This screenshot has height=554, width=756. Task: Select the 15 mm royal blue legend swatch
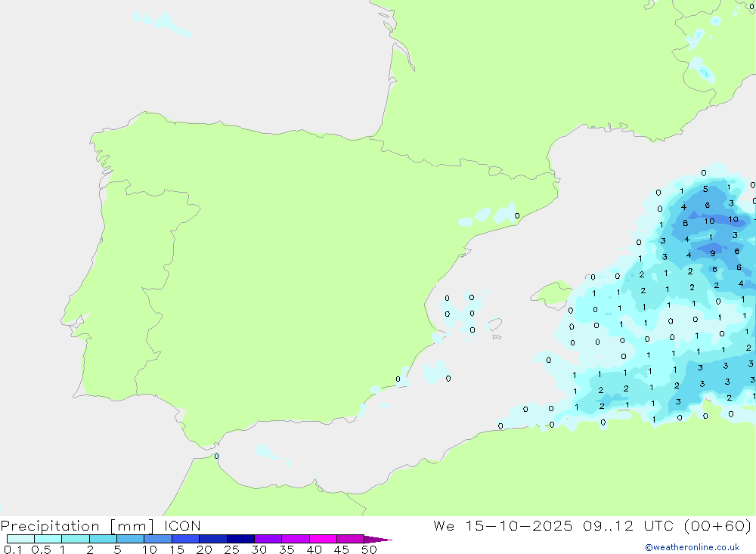click(185, 539)
